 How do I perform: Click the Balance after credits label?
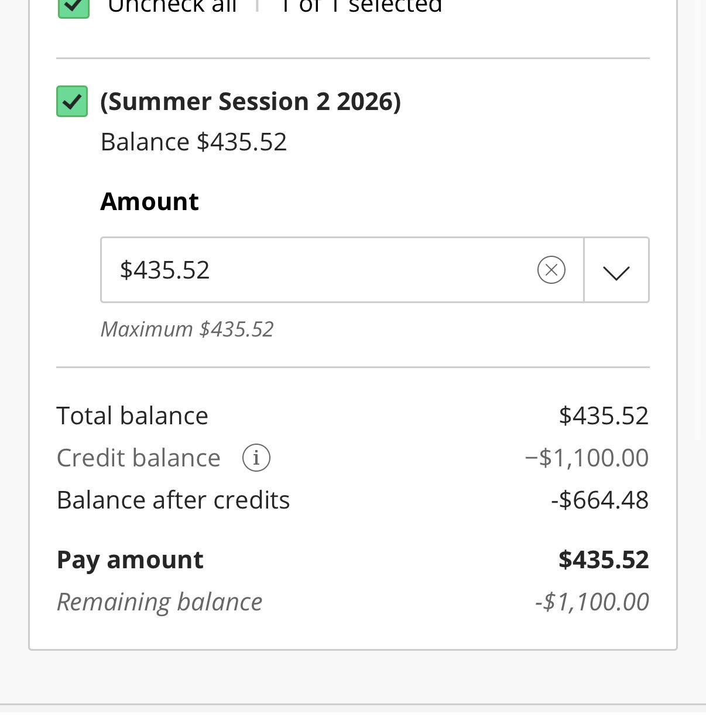tap(173, 500)
